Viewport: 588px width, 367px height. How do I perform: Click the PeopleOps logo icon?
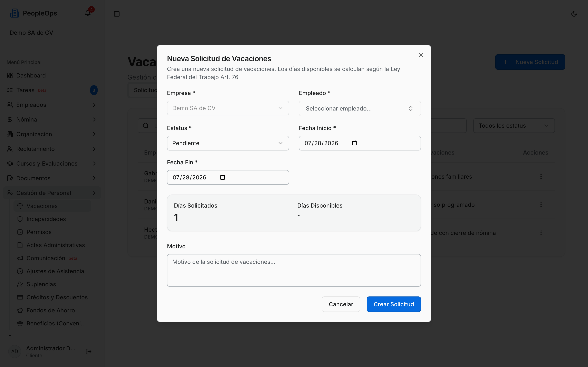(14, 13)
